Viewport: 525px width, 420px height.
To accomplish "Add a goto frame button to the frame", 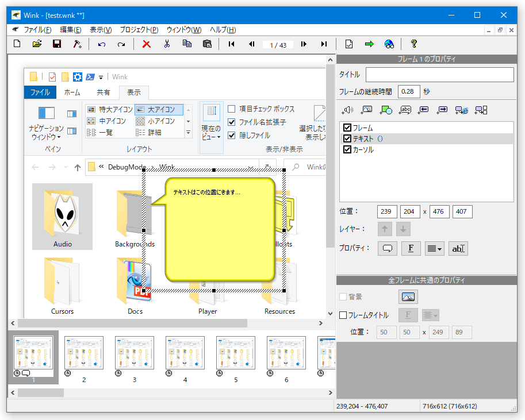I will [481, 110].
